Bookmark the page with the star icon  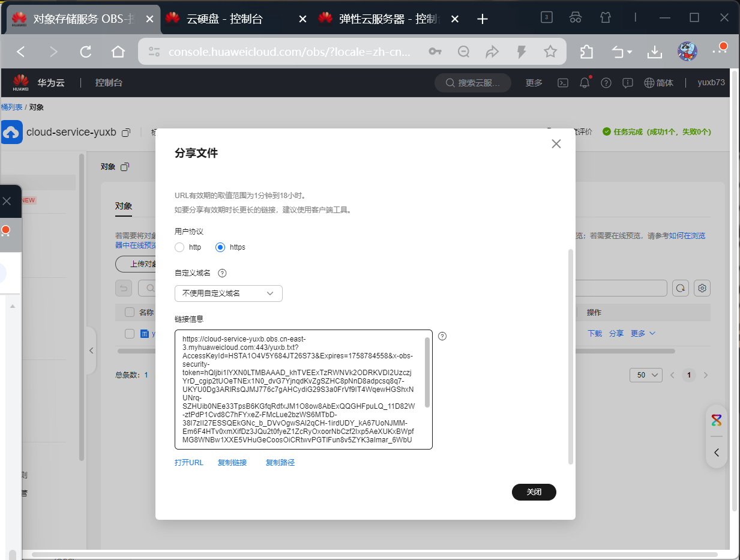pos(550,52)
